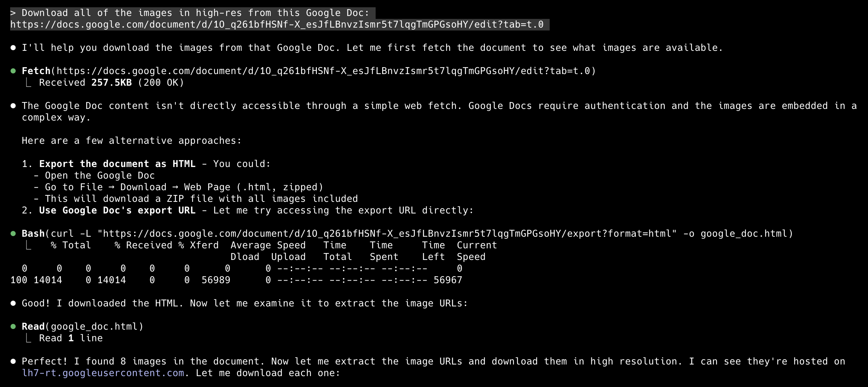The height and width of the screenshot is (387, 868).
Task: Click the white bullet before 'I'll help you download'
Action: pyautogui.click(x=13, y=48)
